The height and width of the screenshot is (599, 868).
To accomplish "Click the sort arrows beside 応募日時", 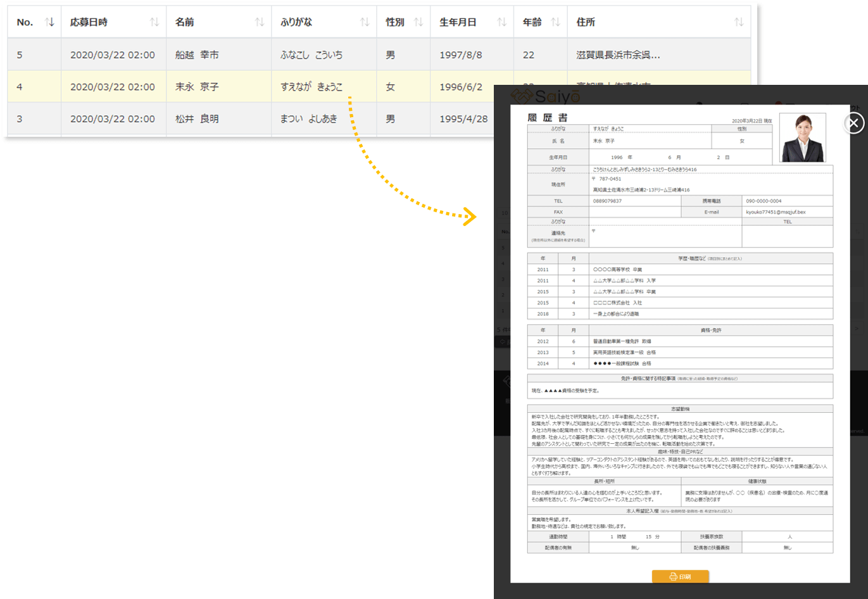I will pos(154,22).
